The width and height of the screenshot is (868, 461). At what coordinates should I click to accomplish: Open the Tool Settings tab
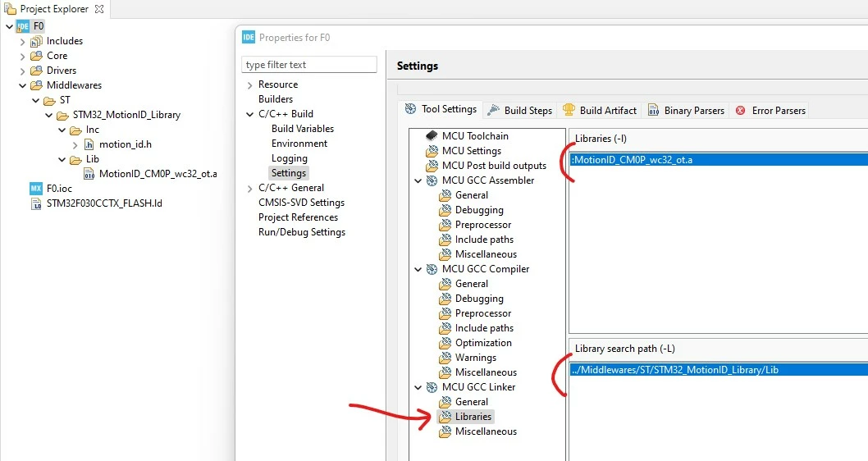(x=441, y=109)
